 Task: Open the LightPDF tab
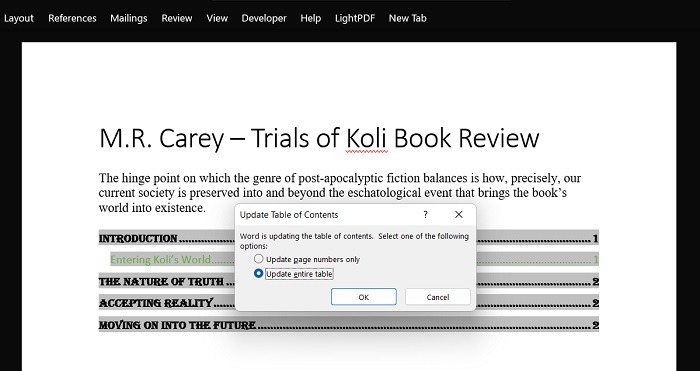click(355, 18)
